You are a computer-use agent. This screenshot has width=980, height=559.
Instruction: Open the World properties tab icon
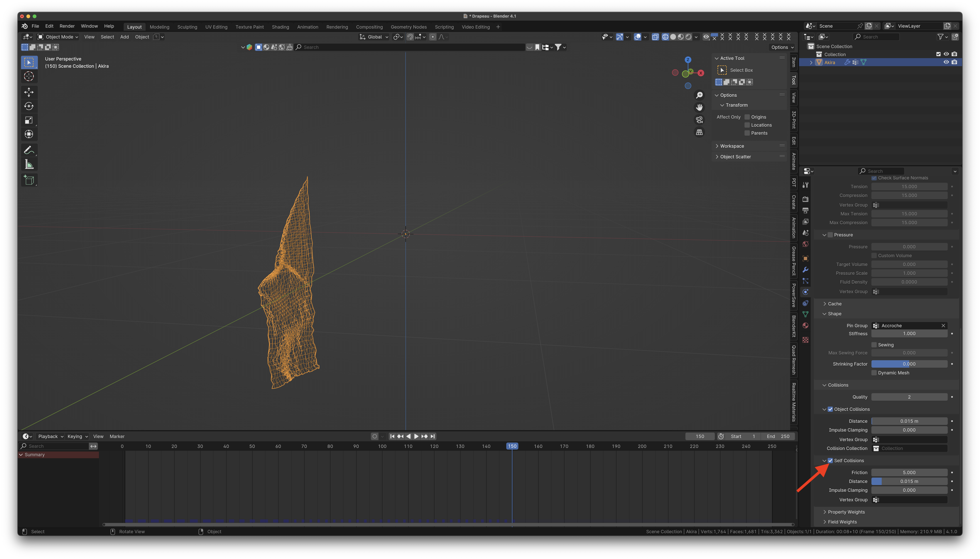805,244
